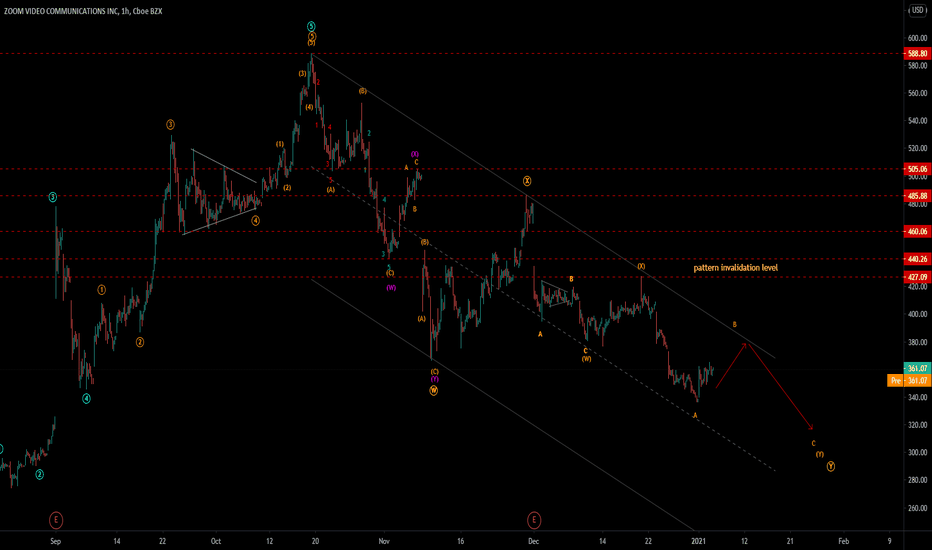Click the circled orange X wave label
The image size is (932, 550).
[527, 181]
